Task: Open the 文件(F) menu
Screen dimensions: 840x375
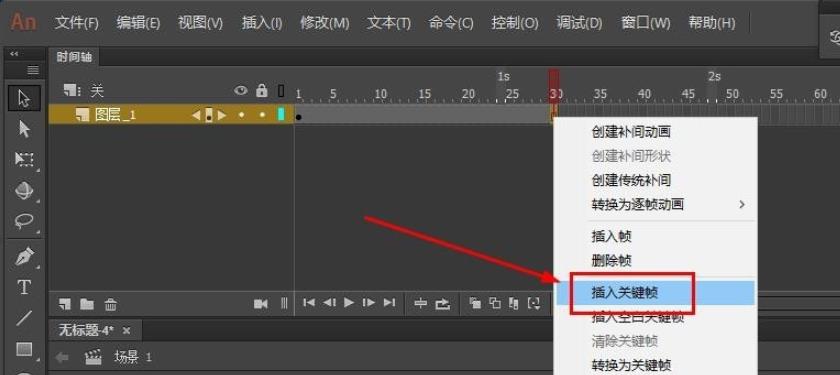Action: point(77,23)
